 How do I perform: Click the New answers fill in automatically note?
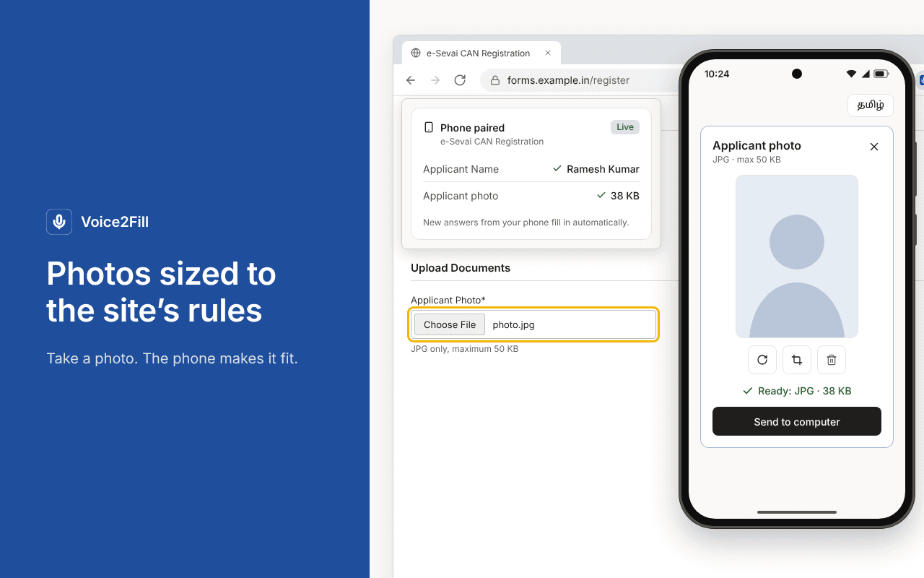[x=526, y=223]
